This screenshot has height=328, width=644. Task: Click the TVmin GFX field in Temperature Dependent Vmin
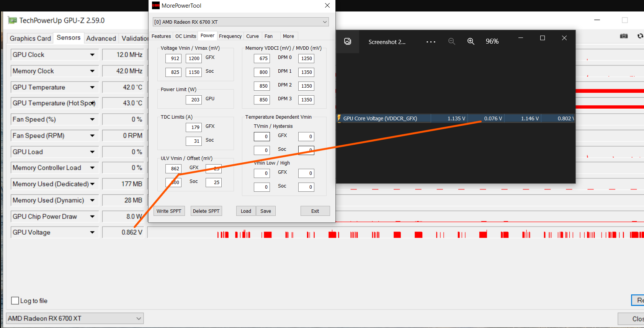pyautogui.click(x=262, y=136)
